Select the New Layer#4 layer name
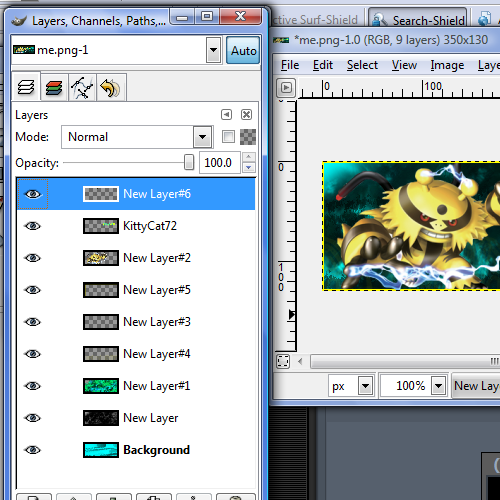 157,354
